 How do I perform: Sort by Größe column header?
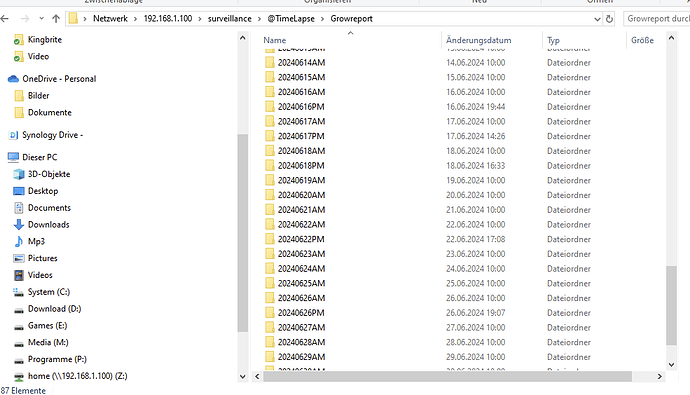pos(642,40)
